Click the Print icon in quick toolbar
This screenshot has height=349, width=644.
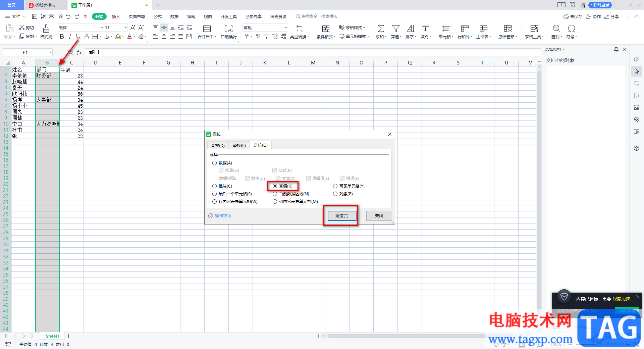51,16
